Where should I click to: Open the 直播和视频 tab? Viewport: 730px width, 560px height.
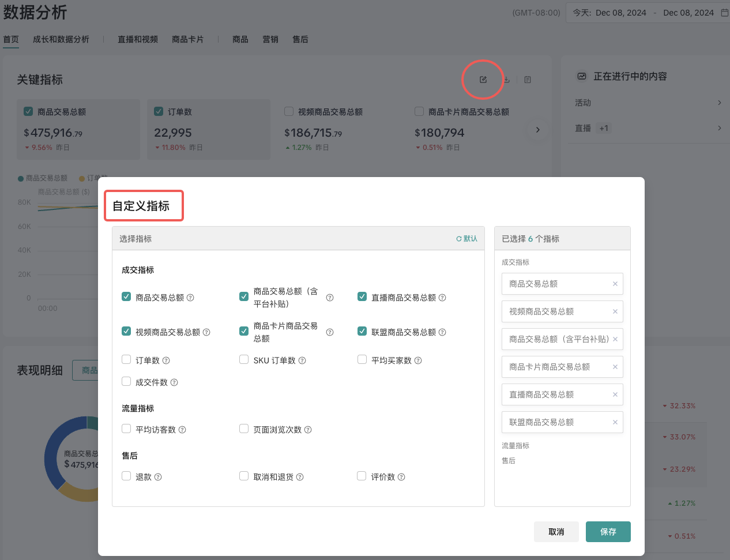click(138, 39)
